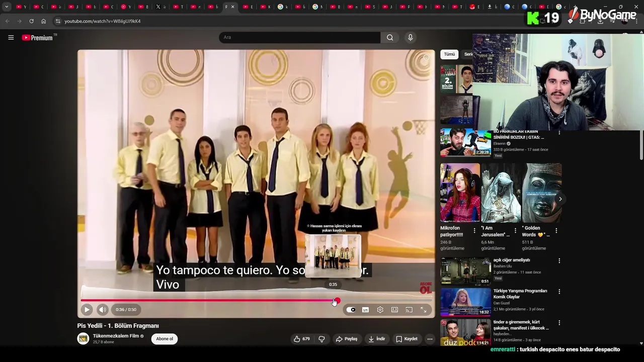Click the address bar URL youtube.com/watch

[x=103, y=21]
